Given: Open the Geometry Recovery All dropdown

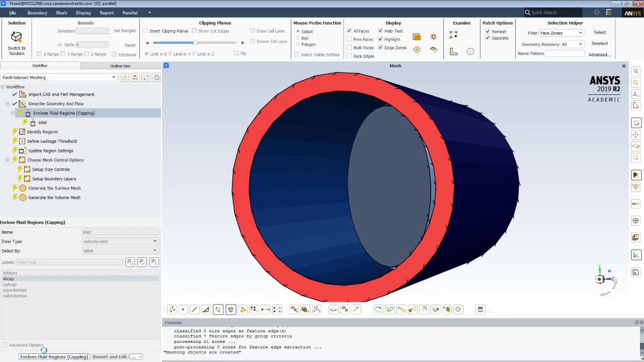Looking at the screenshot, I should 572,44.
